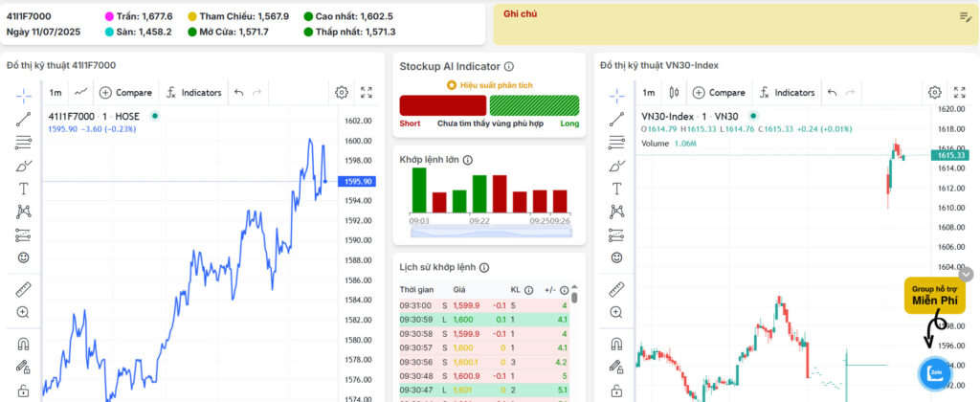The width and height of the screenshot is (980, 402).
Task: Select brush drawing tool in VN30-Index chart
Action: point(617,167)
